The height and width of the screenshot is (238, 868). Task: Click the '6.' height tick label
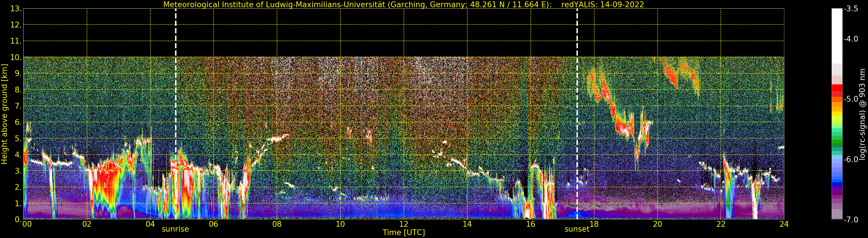click(x=18, y=122)
